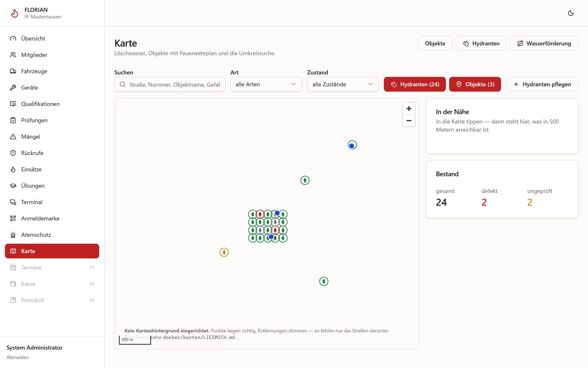Click the blue object marker at top right

pyautogui.click(x=351, y=146)
